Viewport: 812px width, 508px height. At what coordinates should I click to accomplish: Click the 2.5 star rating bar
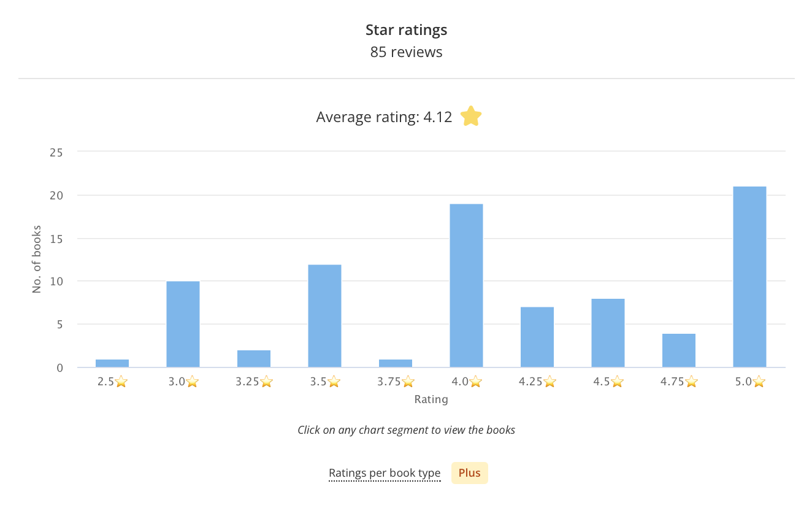(112, 363)
